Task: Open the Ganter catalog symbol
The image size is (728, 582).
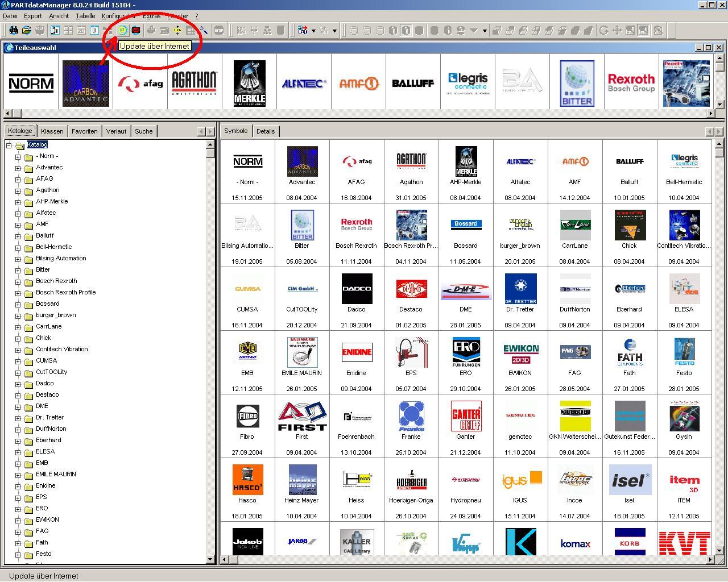Action: (x=466, y=417)
